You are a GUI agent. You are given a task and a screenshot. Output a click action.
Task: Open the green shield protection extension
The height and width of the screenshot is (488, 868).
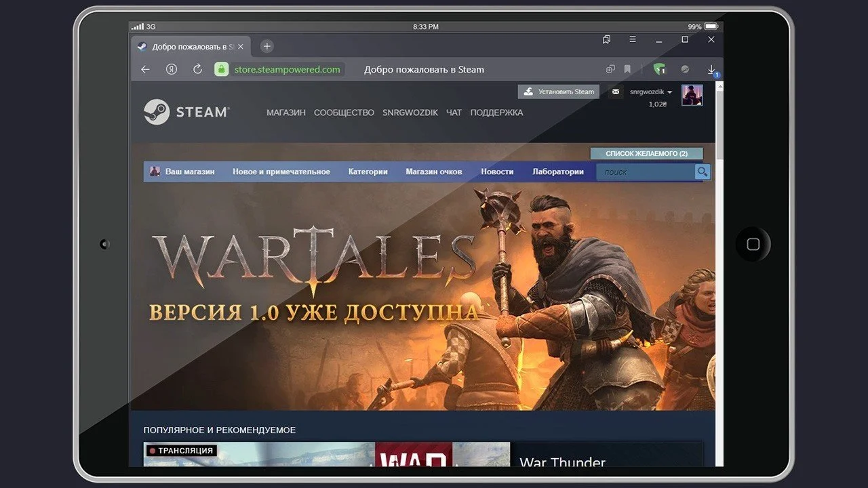[658, 69]
